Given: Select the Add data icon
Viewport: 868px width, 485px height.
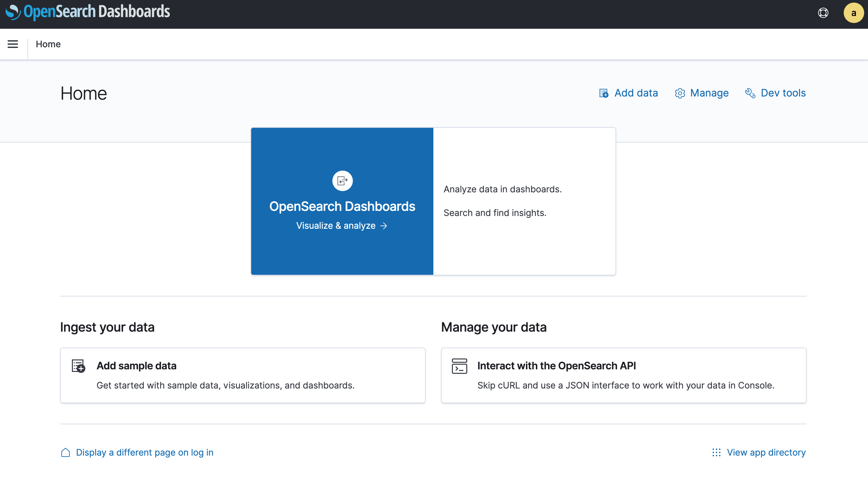Looking at the screenshot, I should tap(603, 93).
